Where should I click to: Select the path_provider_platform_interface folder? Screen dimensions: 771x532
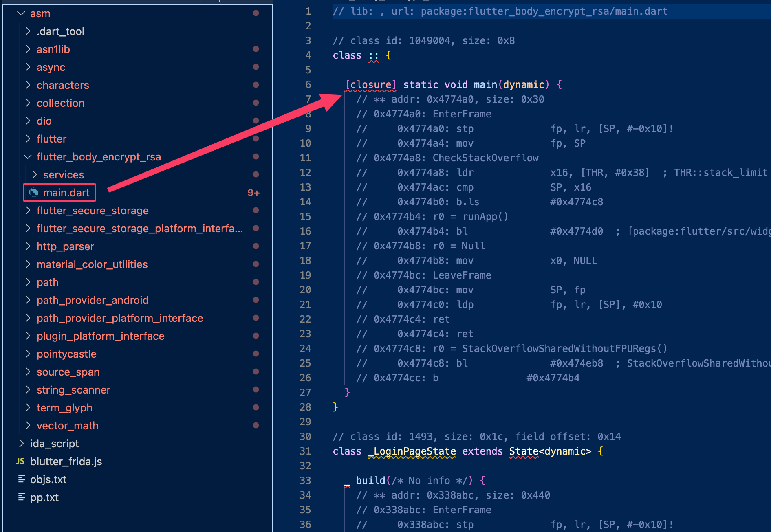coord(120,318)
